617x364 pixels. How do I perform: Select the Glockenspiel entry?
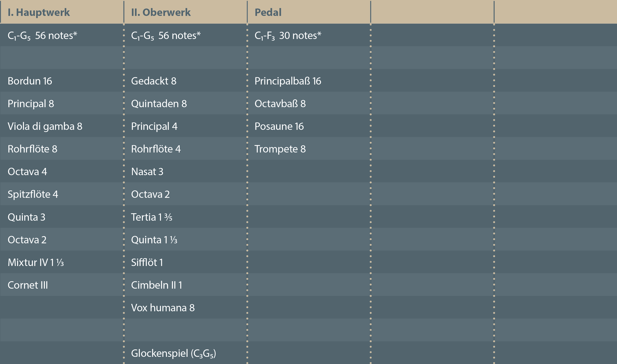point(173,353)
